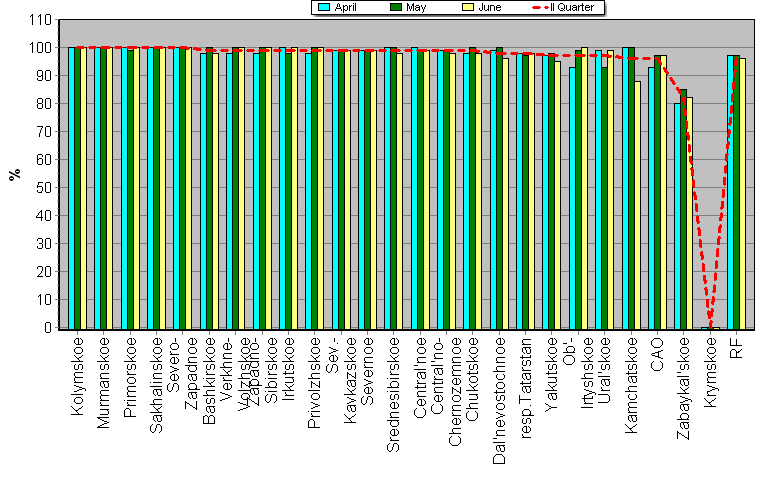Click the Zabaykal'skoe May green bar

(683, 209)
